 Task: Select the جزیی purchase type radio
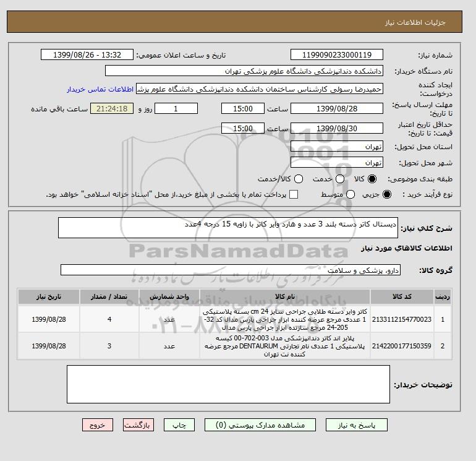click(x=387, y=194)
